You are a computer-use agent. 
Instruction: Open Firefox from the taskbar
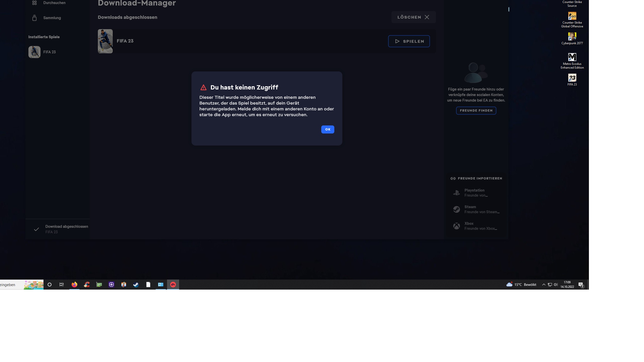pyautogui.click(x=74, y=285)
